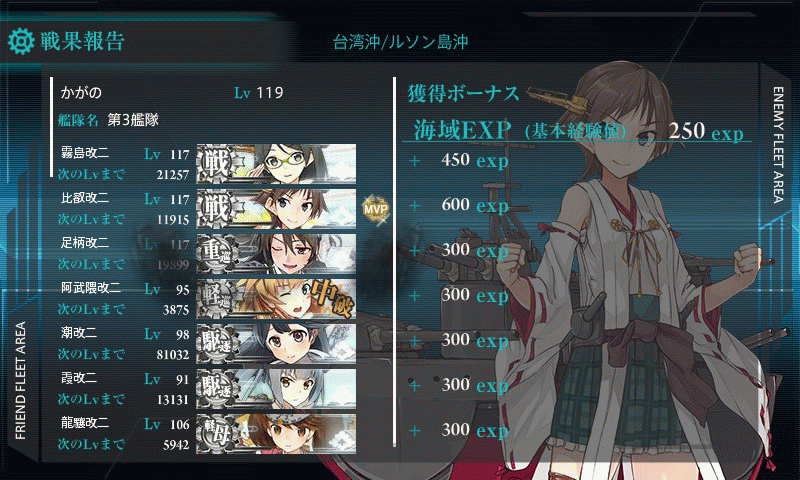
Task: Click the 第3艦隊 fleet name label
Action: 133,120
